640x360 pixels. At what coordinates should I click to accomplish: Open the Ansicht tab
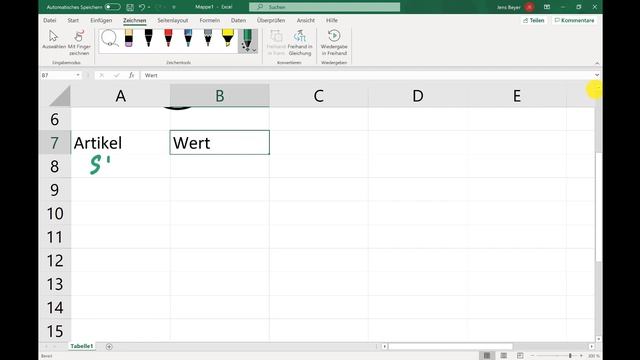[306, 20]
